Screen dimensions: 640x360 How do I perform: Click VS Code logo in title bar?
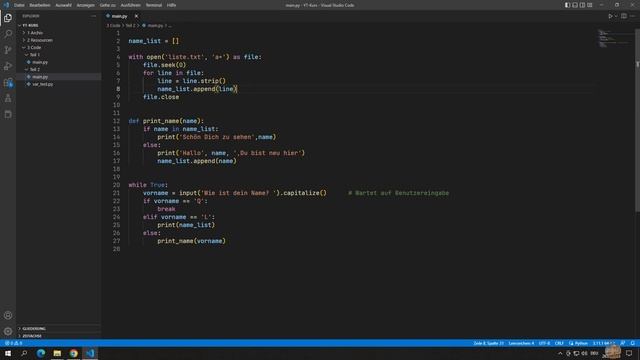tap(6, 5)
